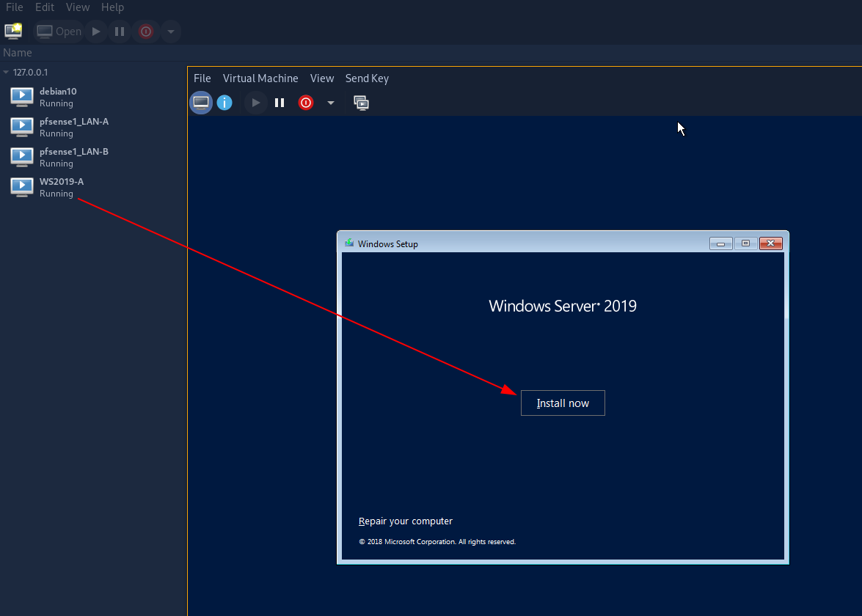Click the new virtual machine icon in manager toolbar
The height and width of the screenshot is (616, 862).
(x=13, y=31)
